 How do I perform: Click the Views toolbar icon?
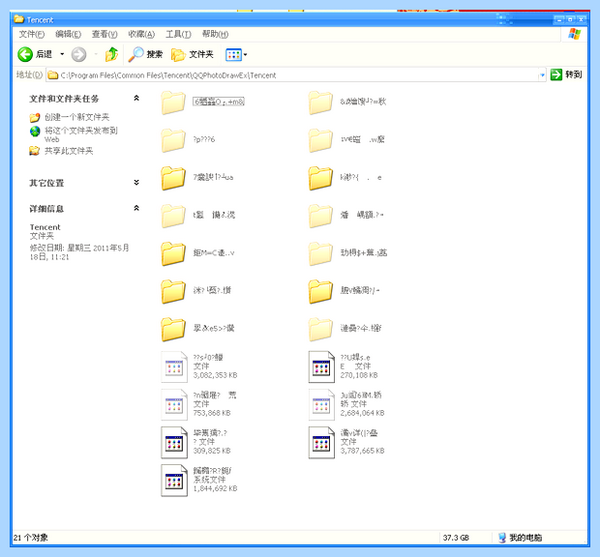(x=233, y=55)
